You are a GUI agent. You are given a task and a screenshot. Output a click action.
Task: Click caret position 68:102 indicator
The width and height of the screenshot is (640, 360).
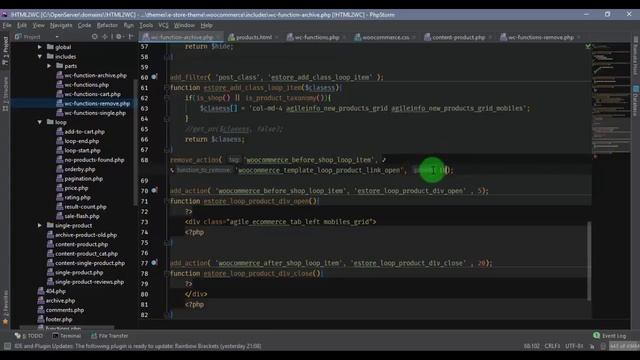[x=531, y=346]
